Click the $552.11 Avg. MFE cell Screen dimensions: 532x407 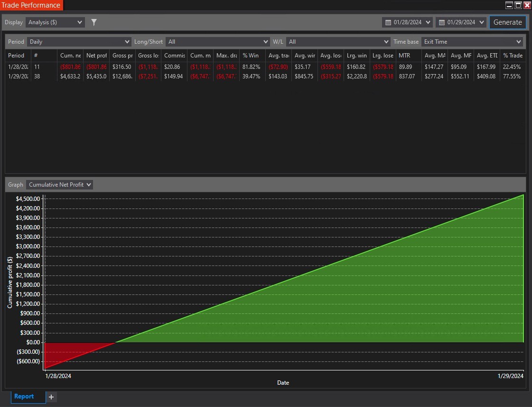(460, 76)
